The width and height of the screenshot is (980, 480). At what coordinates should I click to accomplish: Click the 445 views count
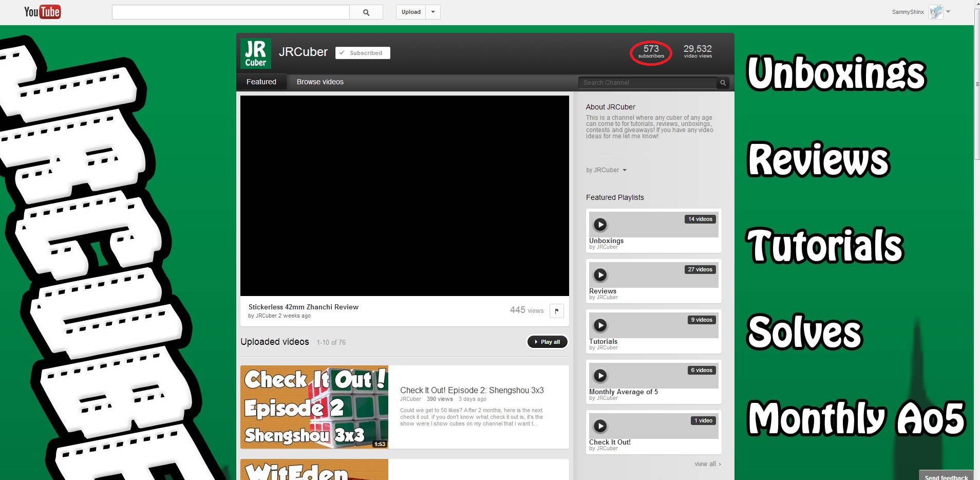pos(526,310)
